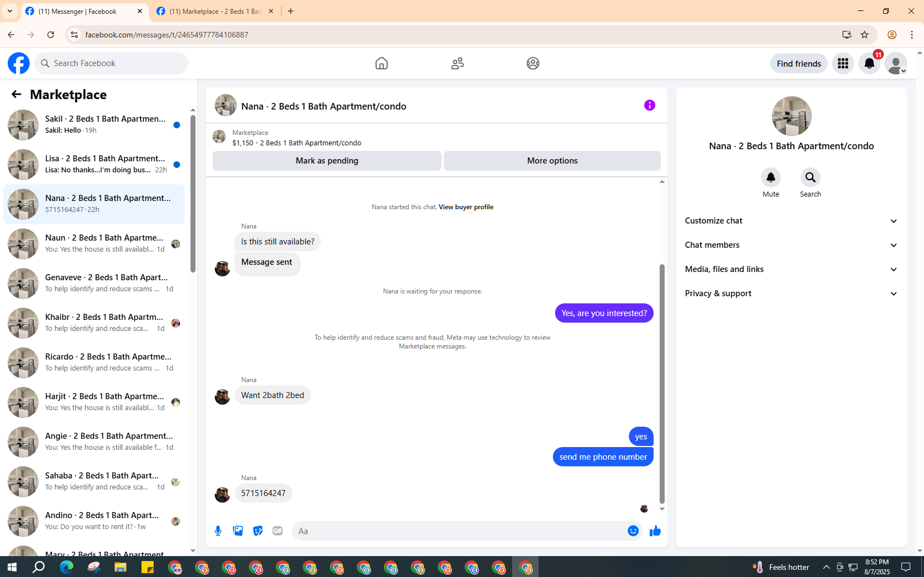The height and width of the screenshot is (577, 924).
Task: Click the large listing thumbnail in info panel
Action: tap(791, 116)
